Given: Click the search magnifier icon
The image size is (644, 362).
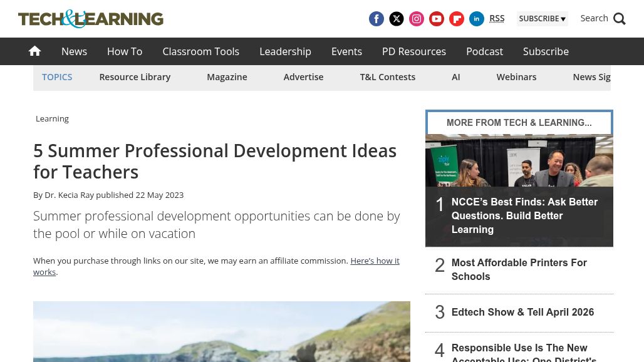Looking at the screenshot, I should pyautogui.click(x=619, y=18).
